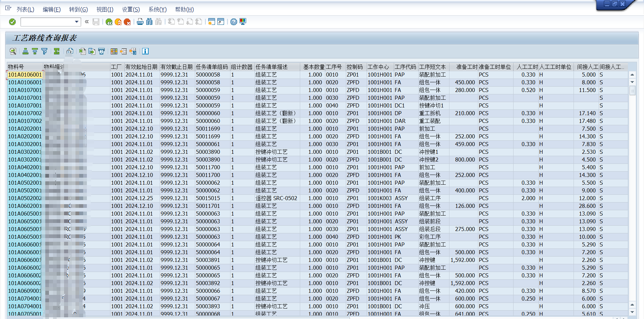
Task: Click the Save diskette icon
Action: tap(96, 22)
